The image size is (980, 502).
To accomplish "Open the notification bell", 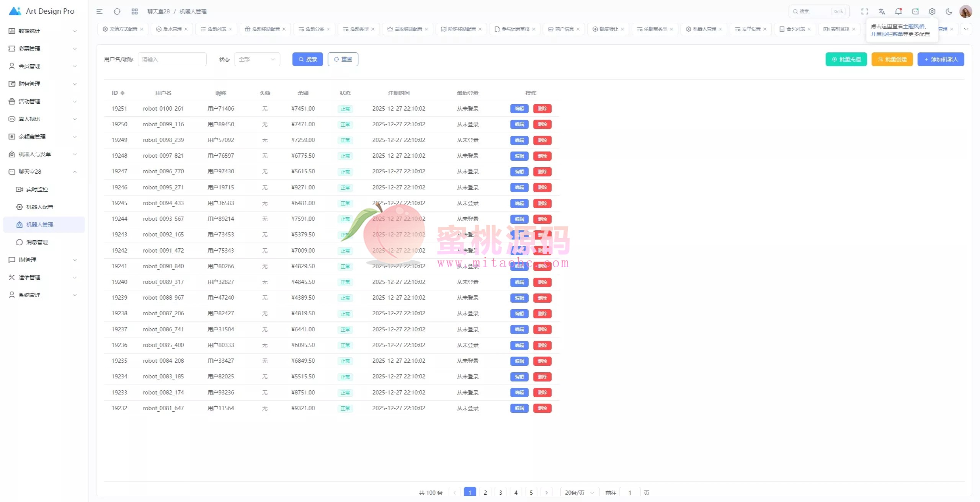I will [x=898, y=11].
